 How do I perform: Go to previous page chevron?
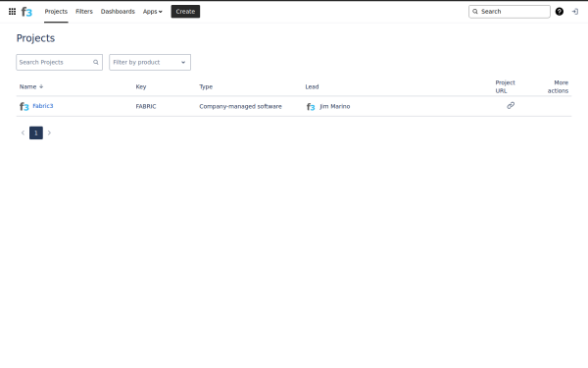click(23, 132)
